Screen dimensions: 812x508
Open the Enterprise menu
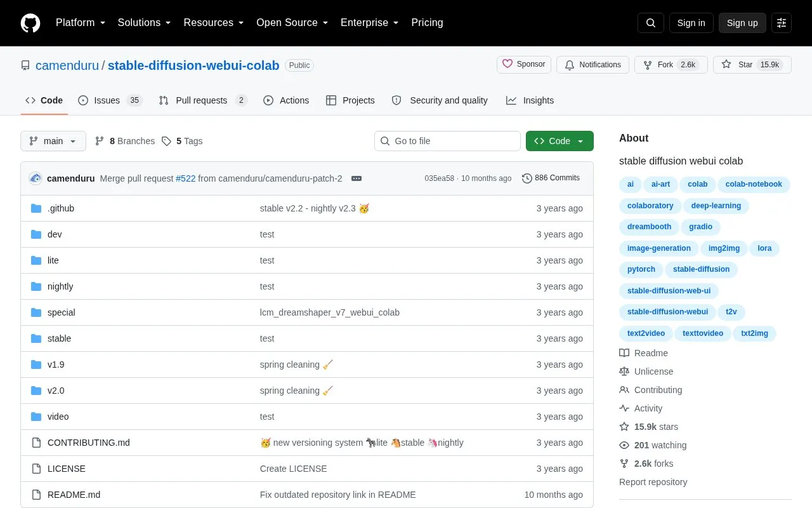click(370, 23)
